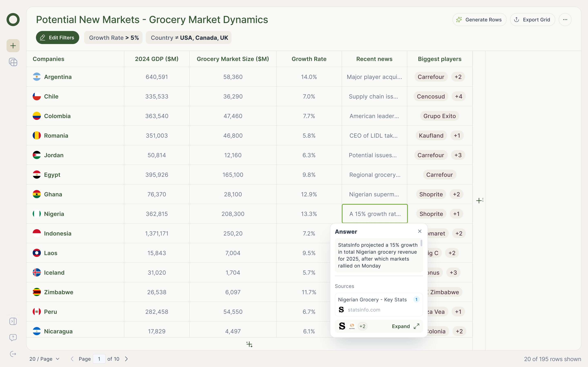
Task: Click the Edit Filters button
Action: 57,38
